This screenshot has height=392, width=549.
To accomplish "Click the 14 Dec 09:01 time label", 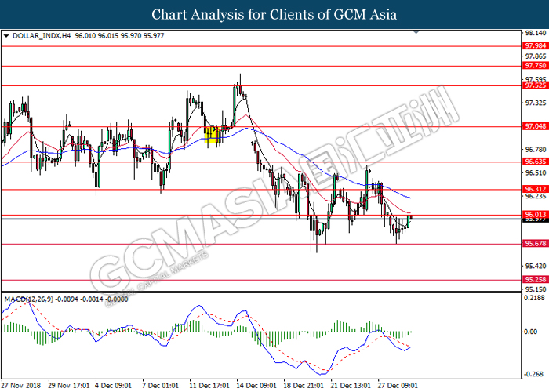I will (256, 386).
